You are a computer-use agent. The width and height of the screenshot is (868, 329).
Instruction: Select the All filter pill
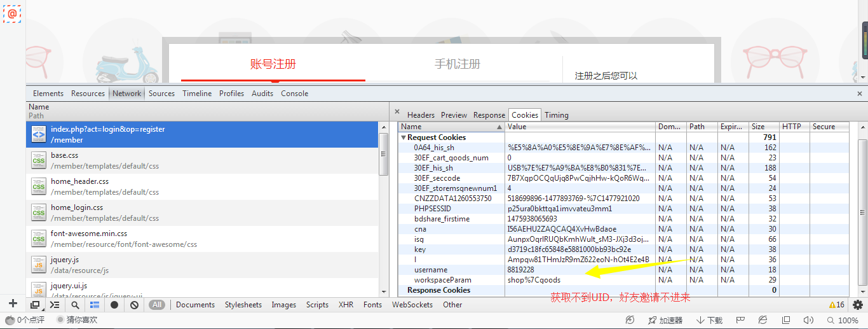coord(157,305)
